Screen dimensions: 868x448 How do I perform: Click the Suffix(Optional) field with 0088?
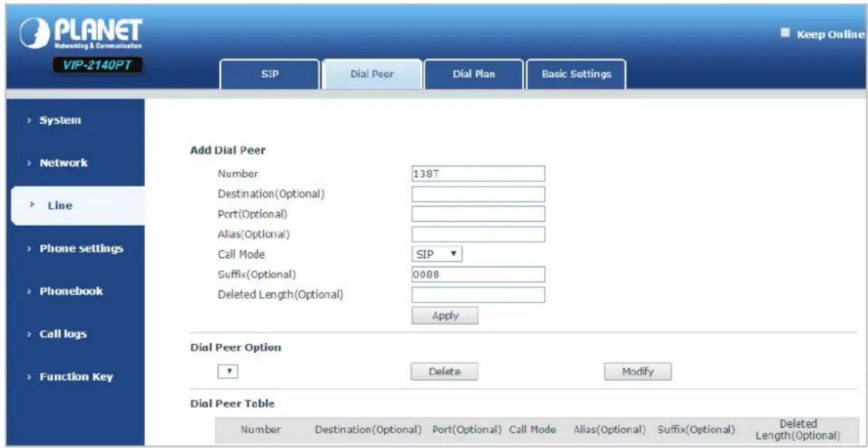point(478,274)
